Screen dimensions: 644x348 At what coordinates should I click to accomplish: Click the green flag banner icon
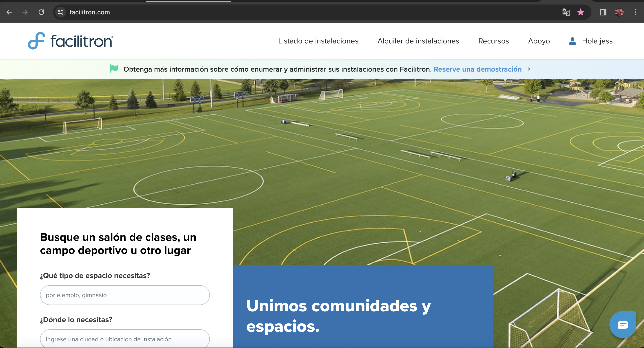(114, 68)
